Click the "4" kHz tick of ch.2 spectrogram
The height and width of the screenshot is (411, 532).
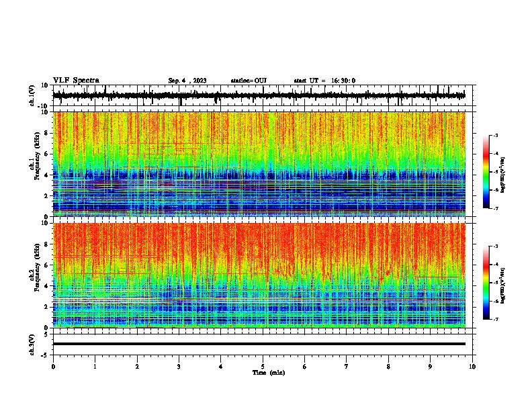[x=46, y=286]
